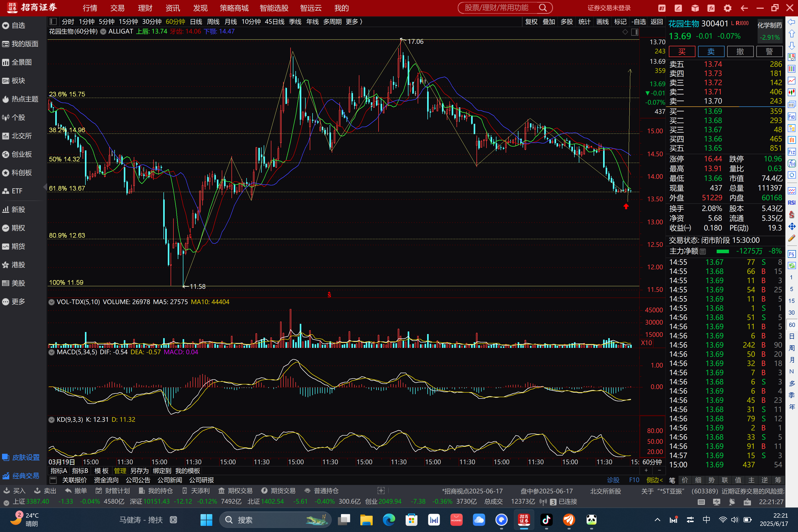Click the blue 卖 sell button
Viewport: 798px width, 532px height.
click(x=711, y=52)
